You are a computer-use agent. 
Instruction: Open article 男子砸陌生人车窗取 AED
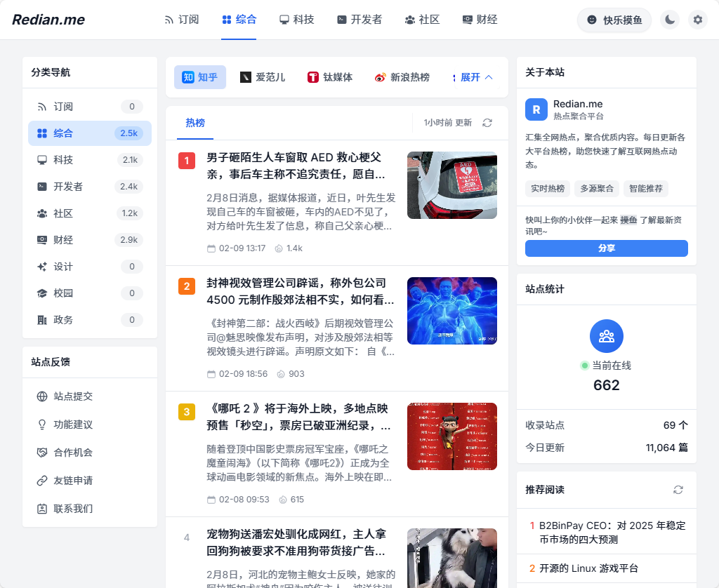(x=297, y=166)
